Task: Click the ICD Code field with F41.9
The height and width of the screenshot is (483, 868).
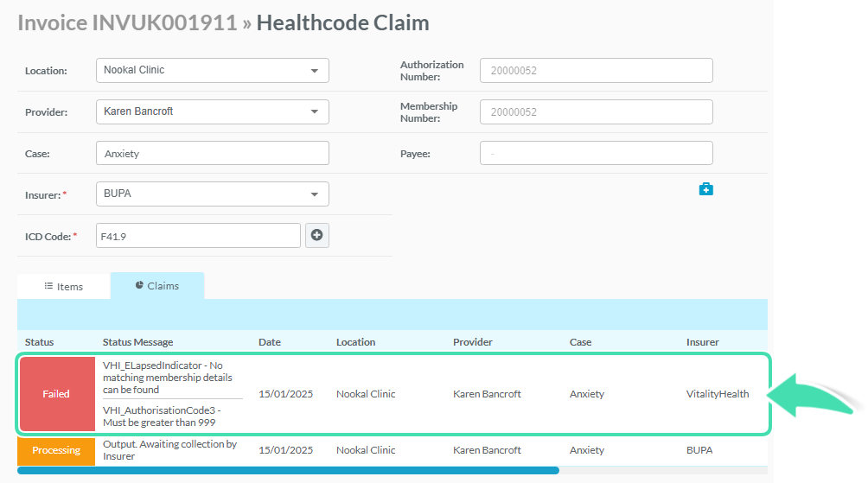Action: (198, 235)
